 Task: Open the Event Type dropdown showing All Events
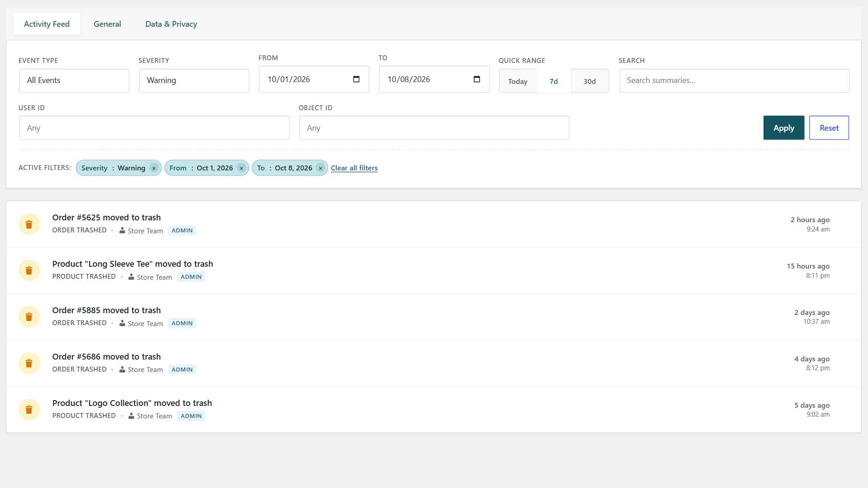click(74, 81)
